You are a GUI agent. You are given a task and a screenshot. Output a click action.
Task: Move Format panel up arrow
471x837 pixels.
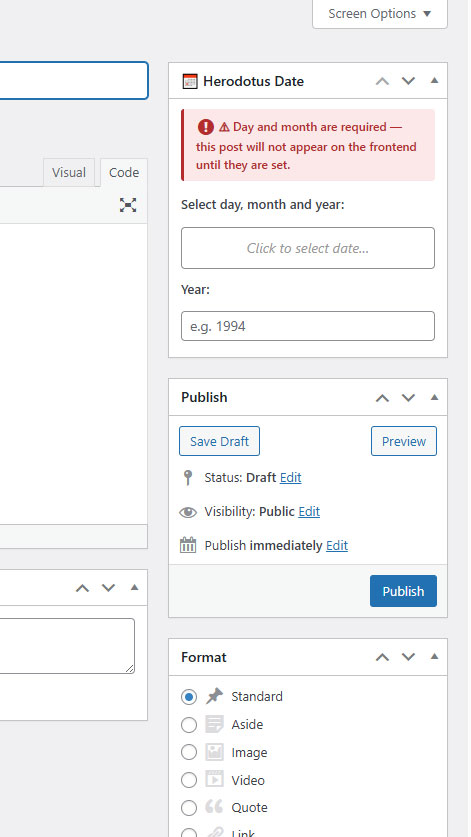pyautogui.click(x=382, y=657)
